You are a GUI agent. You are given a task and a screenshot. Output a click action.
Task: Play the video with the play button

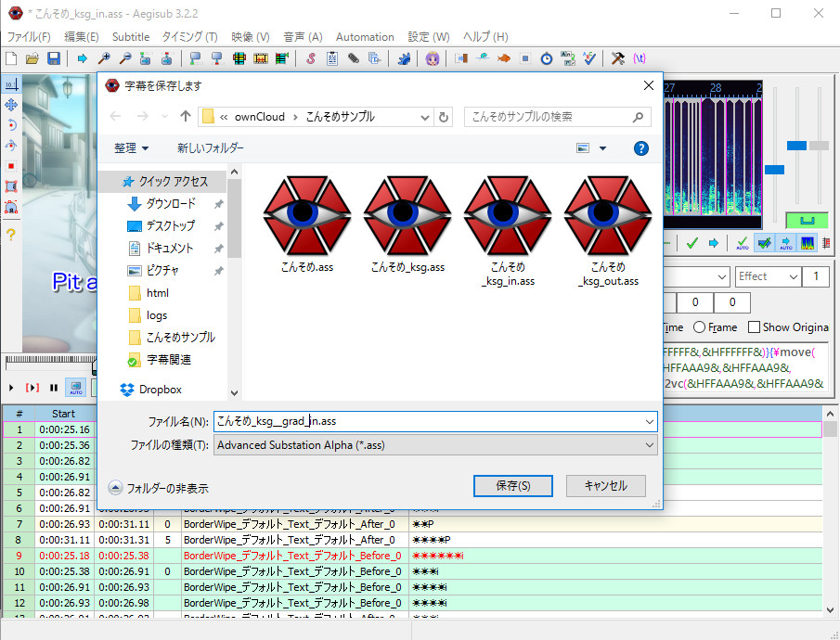[11, 387]
